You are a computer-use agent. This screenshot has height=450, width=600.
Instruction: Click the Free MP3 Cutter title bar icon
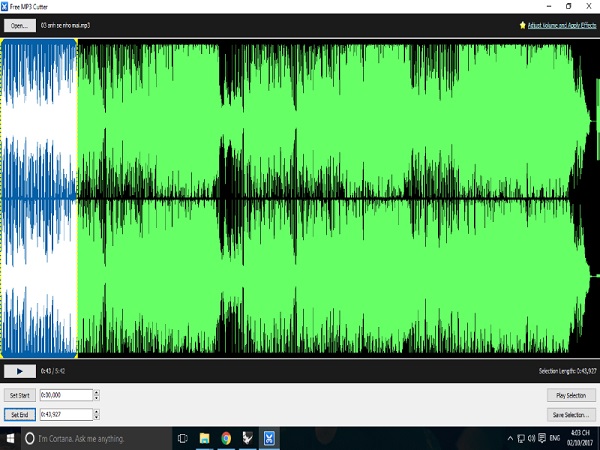click(x=4, y=7)
